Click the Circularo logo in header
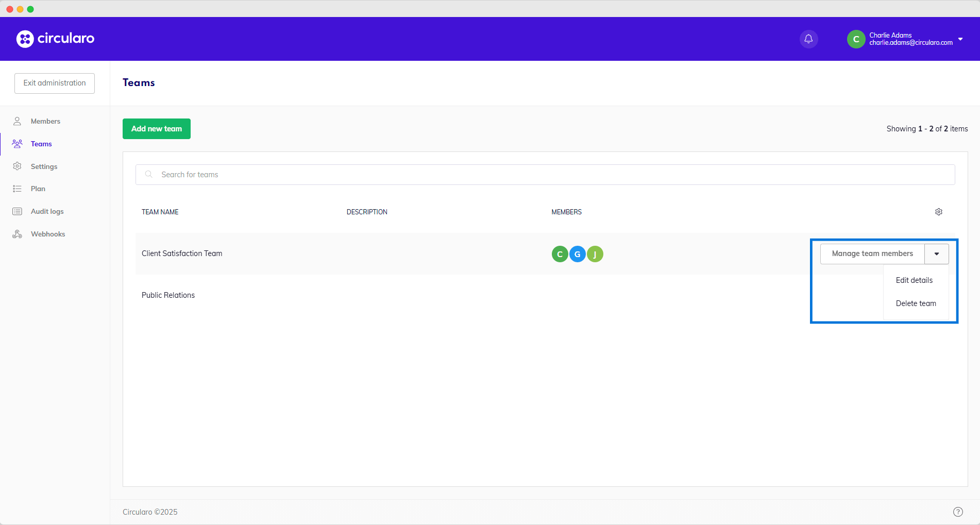Image resolution: width=980 pixels, height=525 pixels. tap(55, 39)
